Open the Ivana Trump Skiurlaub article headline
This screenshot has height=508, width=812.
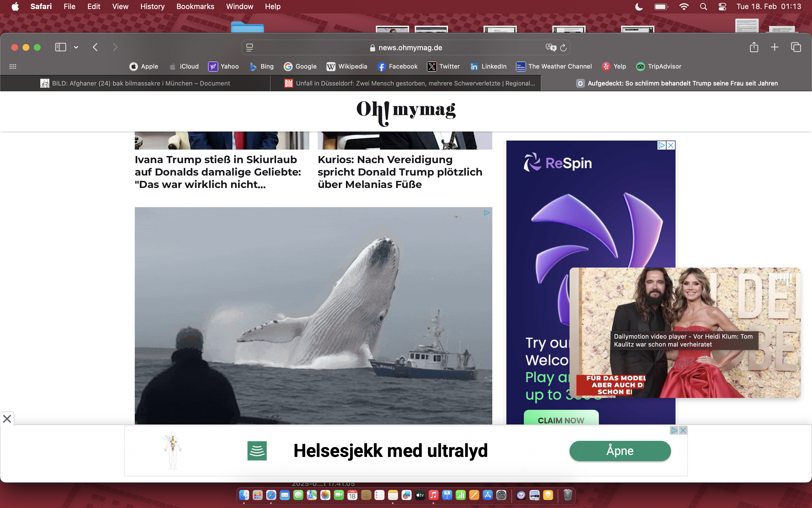tap(218, 172)
